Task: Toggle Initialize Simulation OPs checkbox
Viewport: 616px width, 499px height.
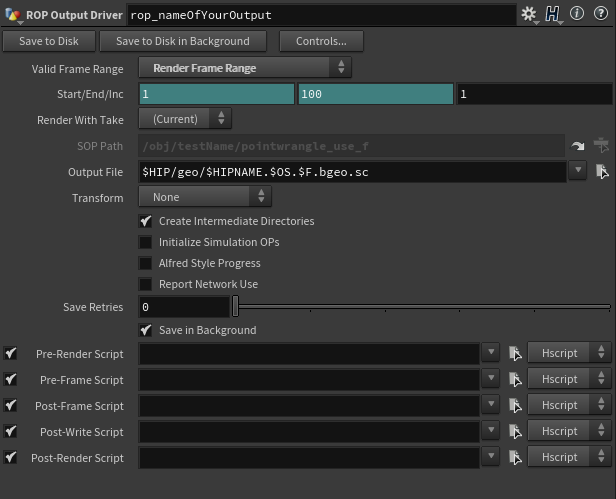Action: pos(145,242)
